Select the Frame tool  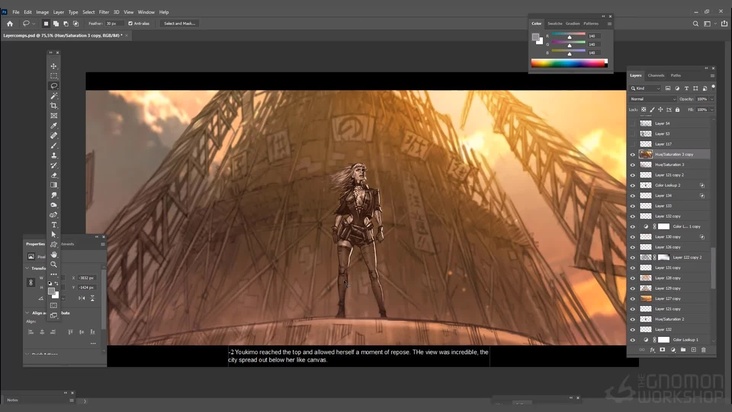pos(54,116)
